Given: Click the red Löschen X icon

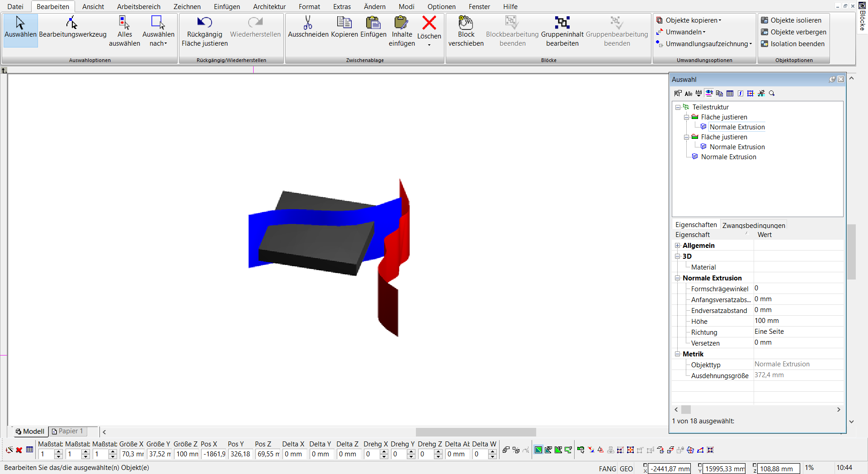Looking at the screenshot, I should tap(429, 22).
